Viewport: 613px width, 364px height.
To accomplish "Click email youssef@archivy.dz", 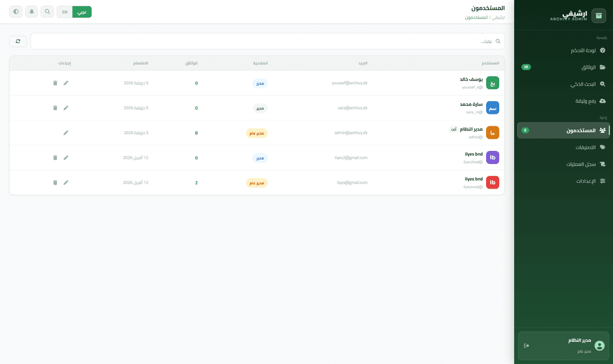I will (x=350, y=83).
